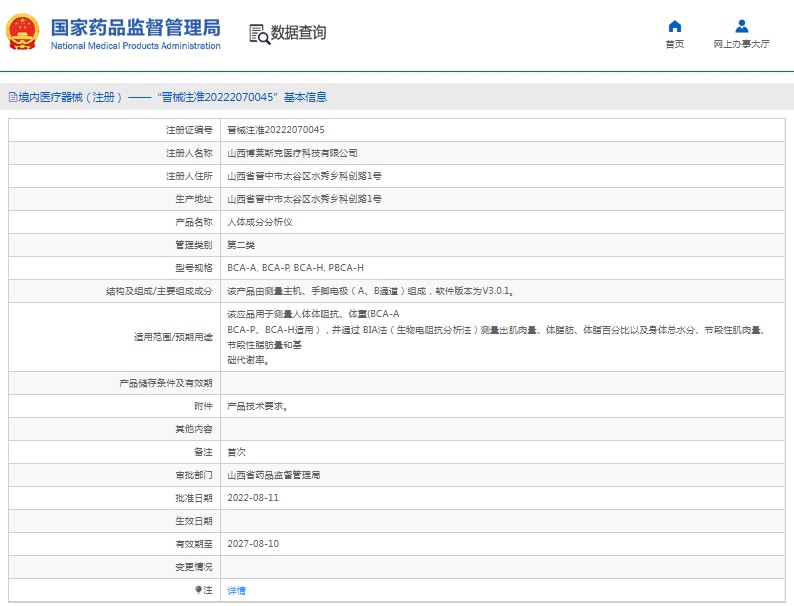
Task: Click registrant name 山西博莱斯克医疗科技有限公司
Action: [x=292, y=153]
